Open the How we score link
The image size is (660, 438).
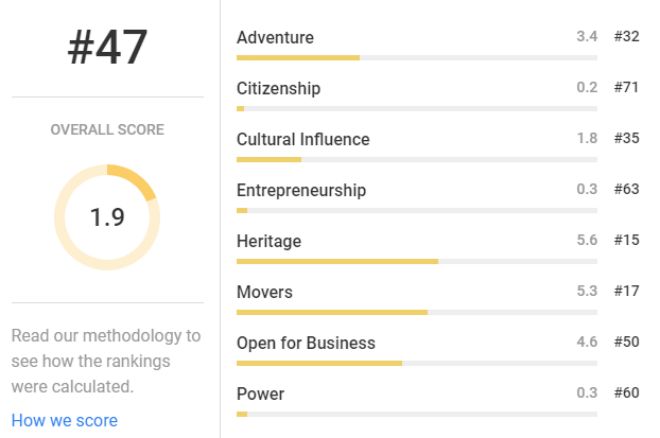pyautogui.click(x=64, y=420)
